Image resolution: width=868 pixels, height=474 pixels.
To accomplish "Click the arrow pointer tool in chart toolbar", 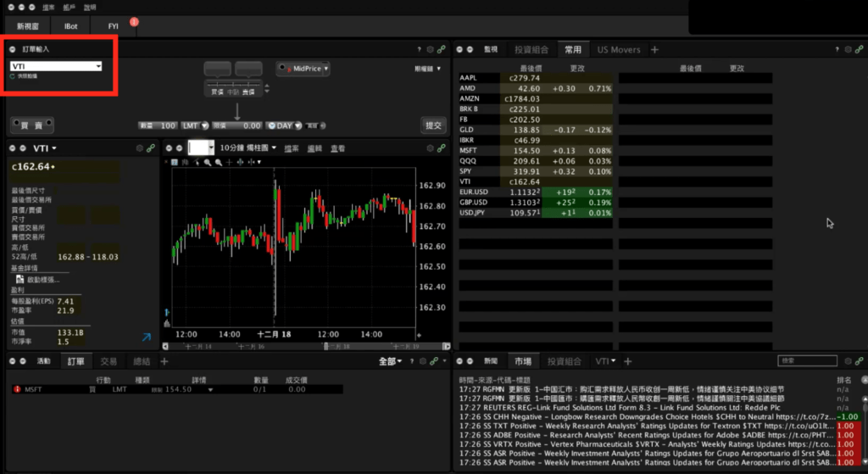I will [197, 162].
